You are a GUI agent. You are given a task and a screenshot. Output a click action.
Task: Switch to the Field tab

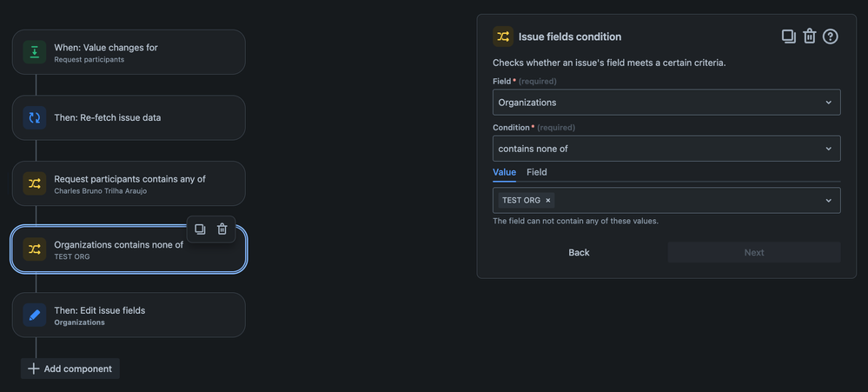click(537, 172)
